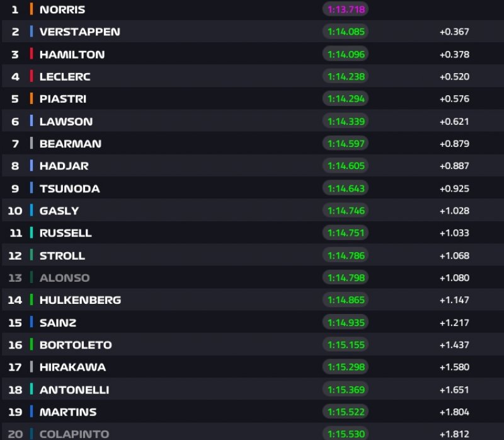Viewport: 504px width, 440px height.
Task: Click the red team color bar beside Hamilton
Action: point(31,54)
